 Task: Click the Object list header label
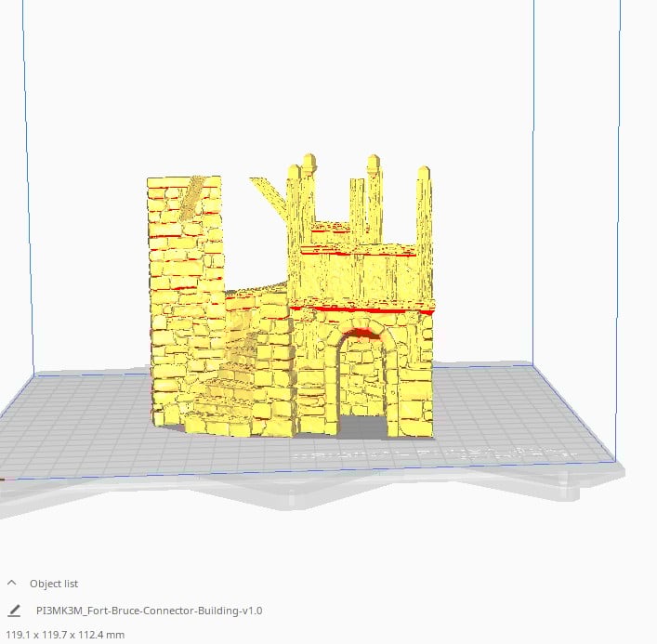pyautogui.click(x=54, y=584)
